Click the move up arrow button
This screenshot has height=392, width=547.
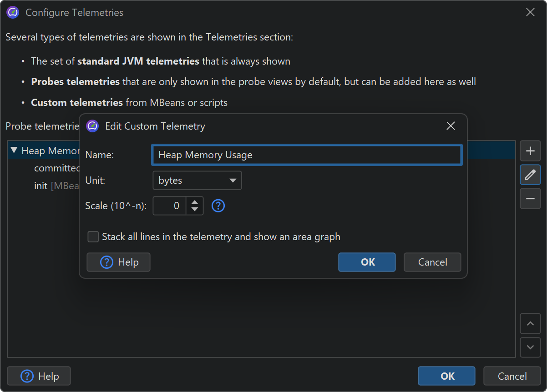pyautogui.click(x=530, y=324)
